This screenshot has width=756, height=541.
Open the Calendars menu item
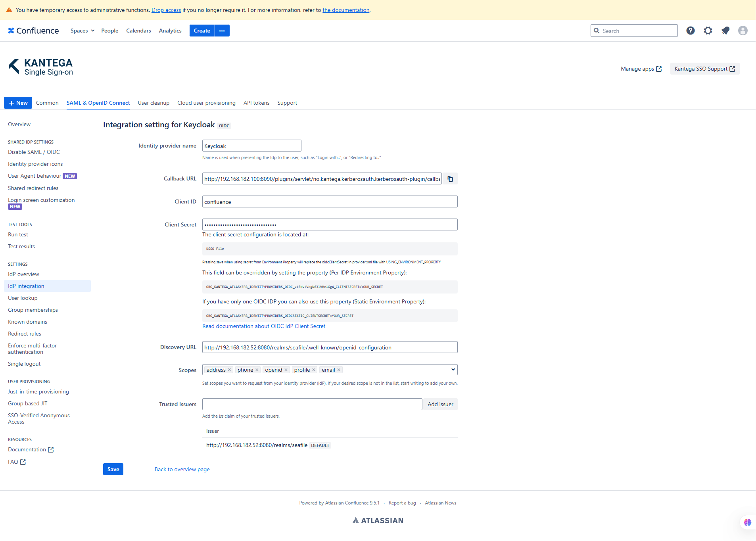tap(138, 31)
